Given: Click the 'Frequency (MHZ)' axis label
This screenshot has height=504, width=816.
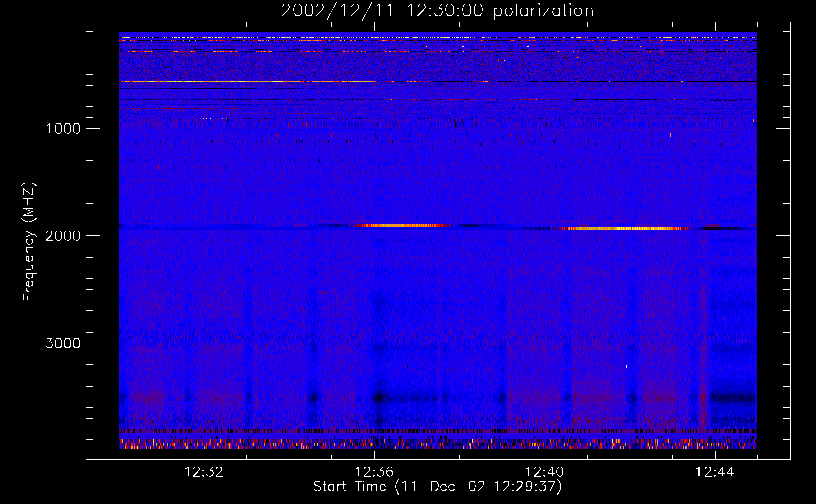Looking at the screenshot, I should [29, 242].
